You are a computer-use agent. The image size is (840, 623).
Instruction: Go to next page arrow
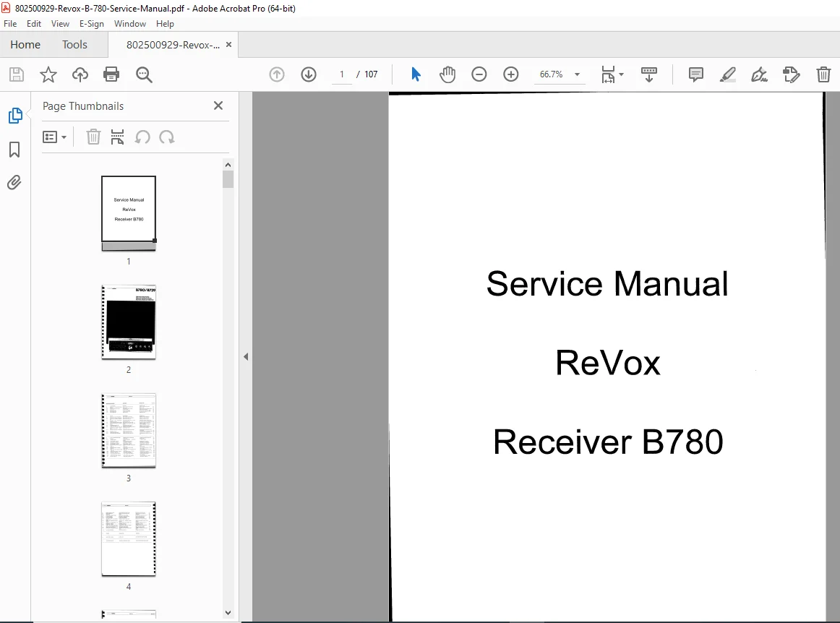pyautogui.click(x=309, y=74)
